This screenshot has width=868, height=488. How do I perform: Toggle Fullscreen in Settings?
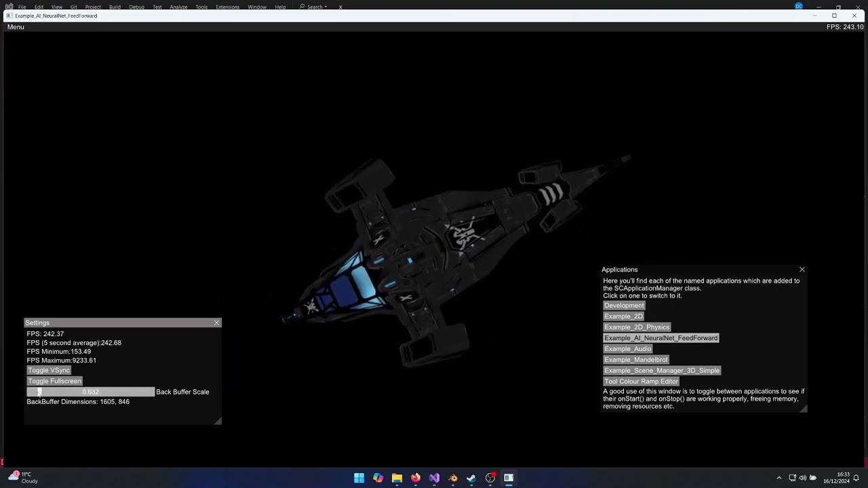(x=54, y=382)
